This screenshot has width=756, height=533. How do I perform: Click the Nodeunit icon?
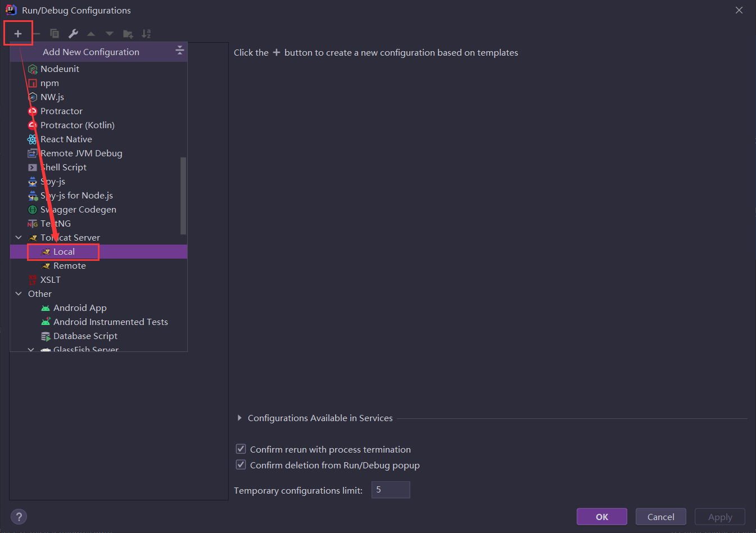(33, 69)
